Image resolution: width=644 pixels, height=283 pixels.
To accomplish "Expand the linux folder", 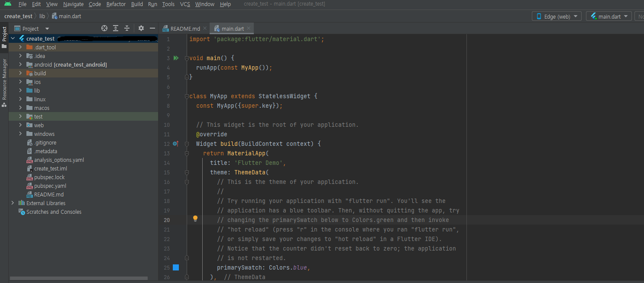I will point(20,99).
